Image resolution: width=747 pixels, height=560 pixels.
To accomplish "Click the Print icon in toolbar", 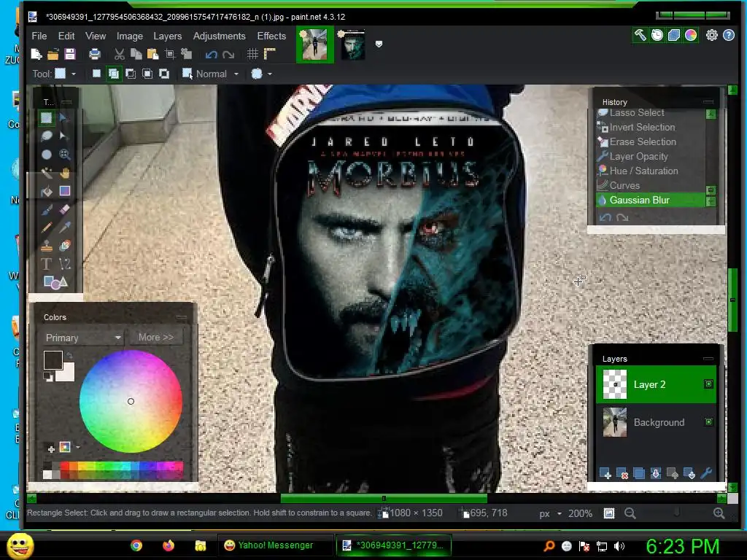I will (x=94, y=54).
